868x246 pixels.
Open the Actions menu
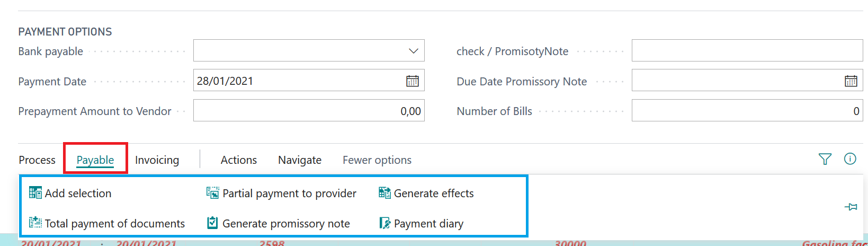click(239, 160)
